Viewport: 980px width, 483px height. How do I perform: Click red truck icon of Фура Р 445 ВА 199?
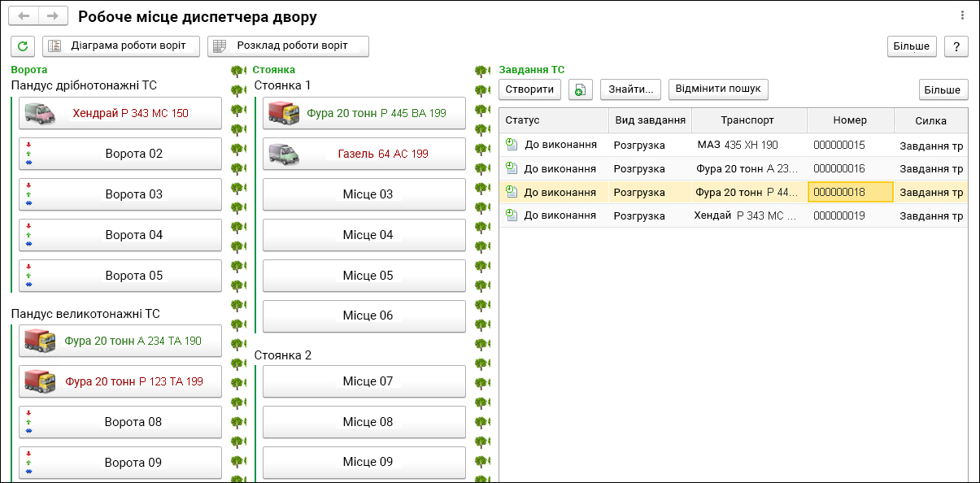point(284,113)
